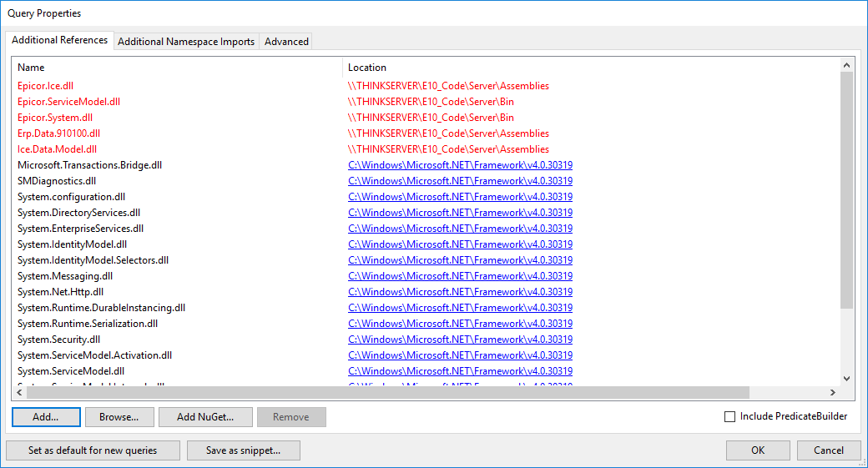Open Framework path link for System.EnterpriseServices.dll
Image resolution: width=868 pixels, height=468 pixels.
[x=460, y=229]
